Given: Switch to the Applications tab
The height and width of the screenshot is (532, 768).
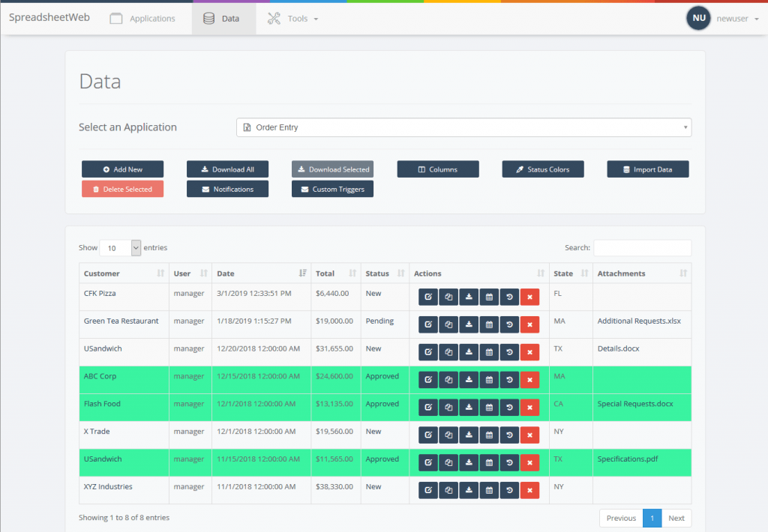Looking at the screenshot, I should click(x=142, y=19).
